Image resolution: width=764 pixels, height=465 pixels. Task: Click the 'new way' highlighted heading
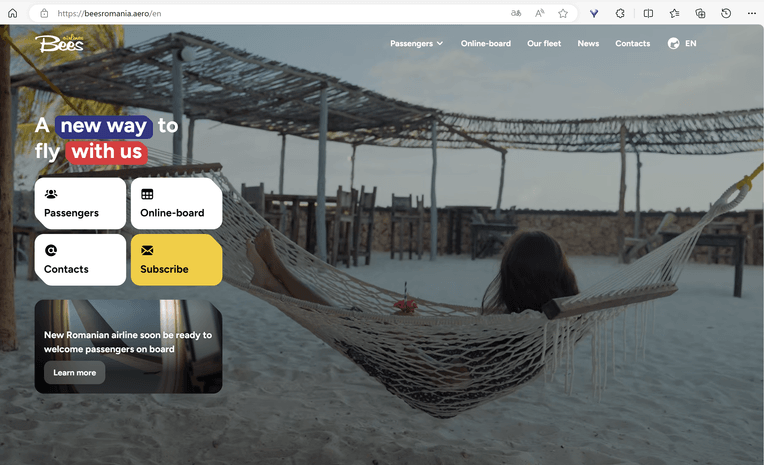click(x=104, y=126)
